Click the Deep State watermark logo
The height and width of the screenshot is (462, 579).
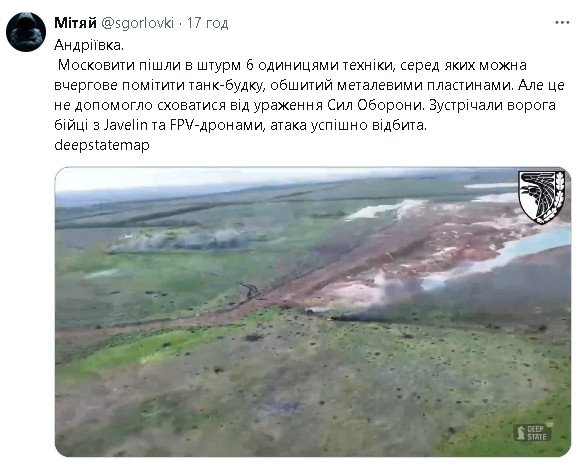click(x=532, y=432)
